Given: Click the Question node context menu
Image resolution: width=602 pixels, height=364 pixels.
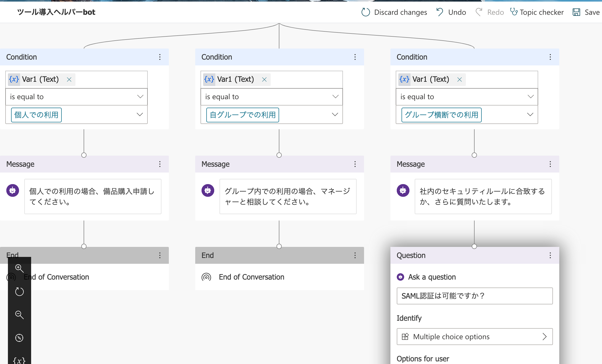Looking at the screenshot, I should [x=550, y=255].
